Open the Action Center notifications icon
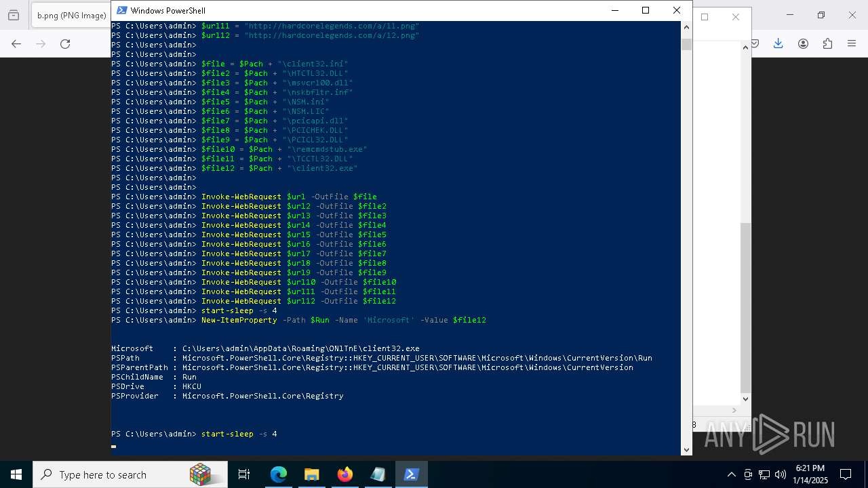 (x=846, y=474)
